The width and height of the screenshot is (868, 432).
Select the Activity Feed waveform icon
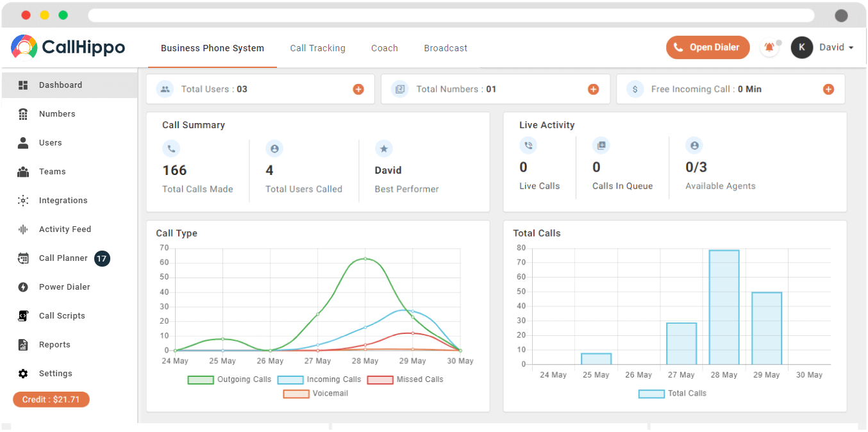[x=23, y=229]
